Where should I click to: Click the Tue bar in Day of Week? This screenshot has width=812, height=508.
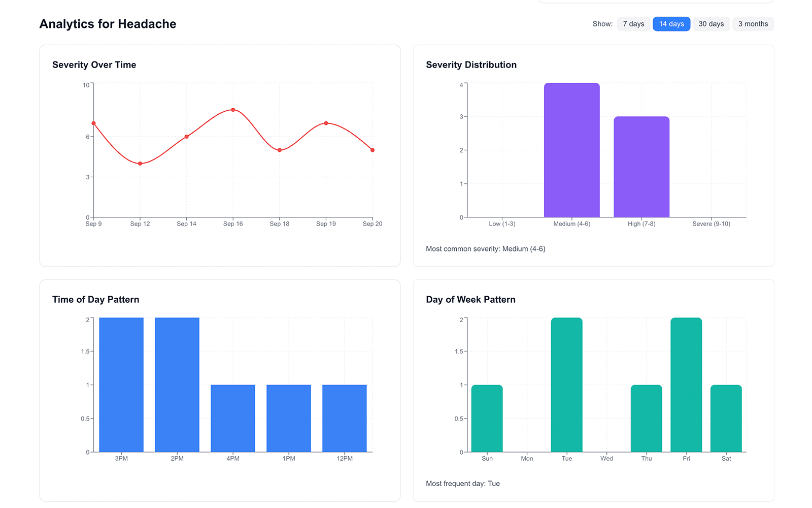click(566, 385)
